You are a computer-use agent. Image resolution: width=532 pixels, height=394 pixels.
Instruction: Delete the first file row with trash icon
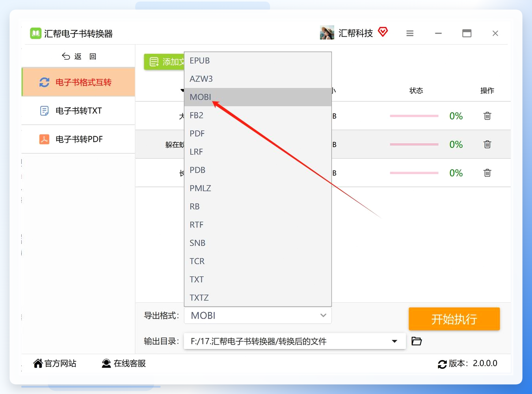[x=487, y=116]
